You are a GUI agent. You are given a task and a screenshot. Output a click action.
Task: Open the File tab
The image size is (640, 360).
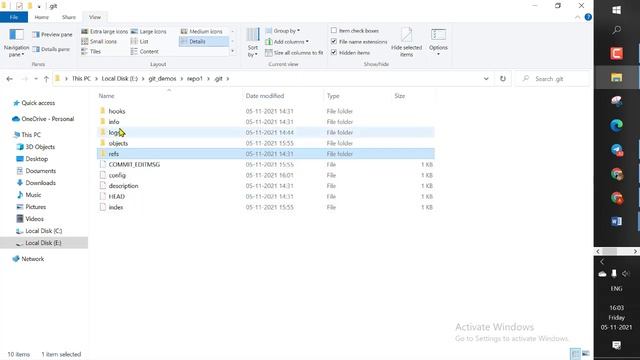14,17
